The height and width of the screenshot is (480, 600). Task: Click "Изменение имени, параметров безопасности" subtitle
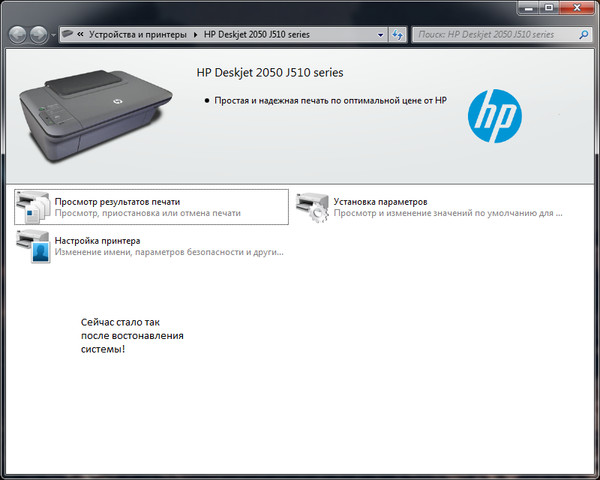pos(169,252)
